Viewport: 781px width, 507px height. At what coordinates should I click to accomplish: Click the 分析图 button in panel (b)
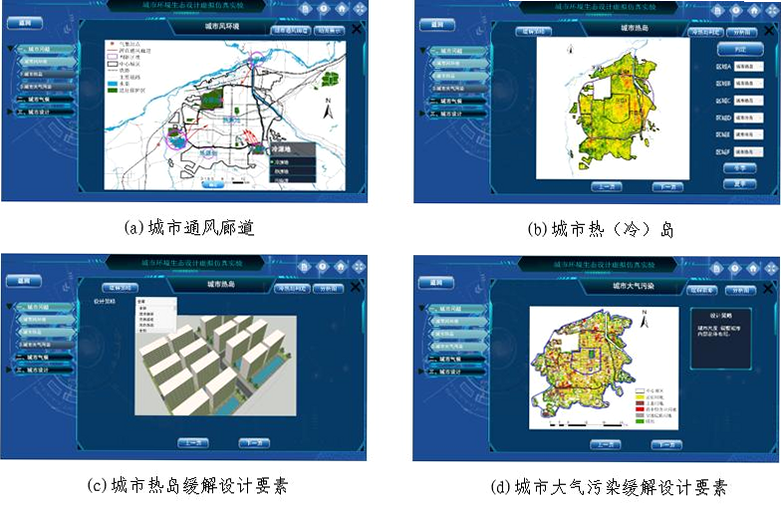tap(742, 32)
